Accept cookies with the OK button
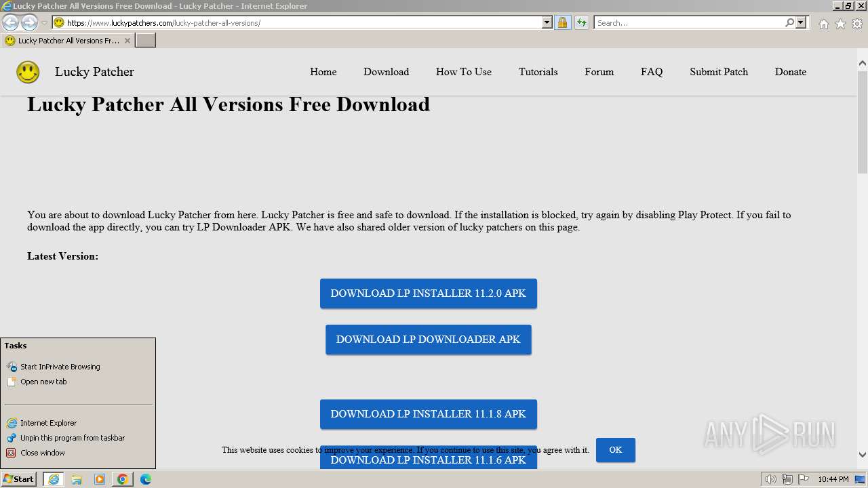This screenshot has width=868, height=488. [616, 450]
